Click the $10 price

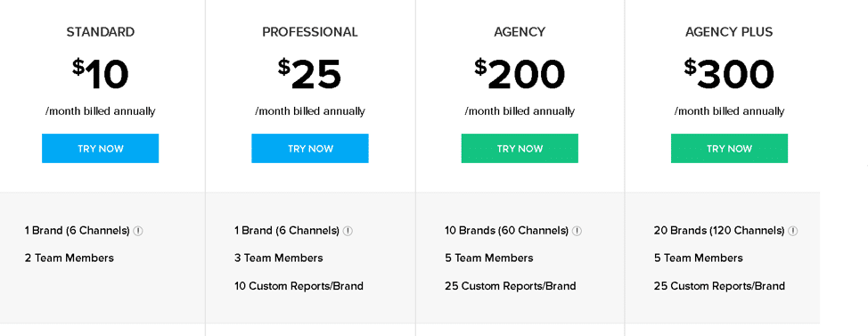coord(100,74)
